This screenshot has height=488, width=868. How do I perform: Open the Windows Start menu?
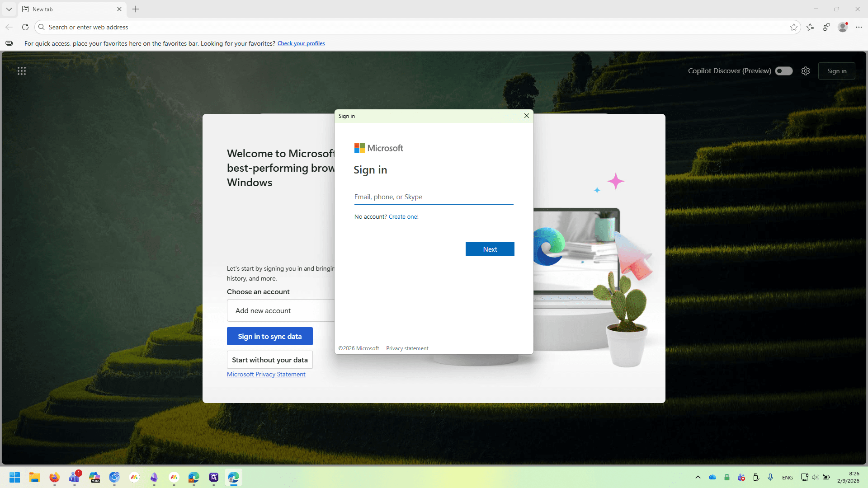(x=15, y=477)
